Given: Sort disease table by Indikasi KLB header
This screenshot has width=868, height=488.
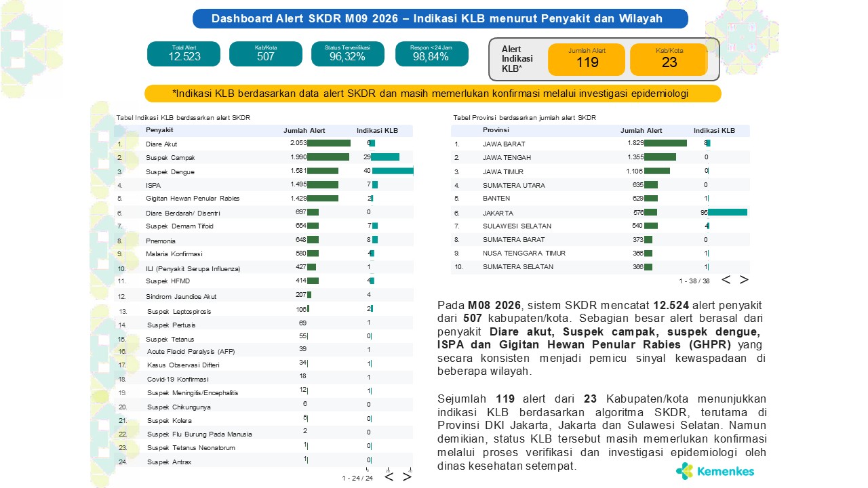Looking at the screenshot, I should click(x=377, y=130).
